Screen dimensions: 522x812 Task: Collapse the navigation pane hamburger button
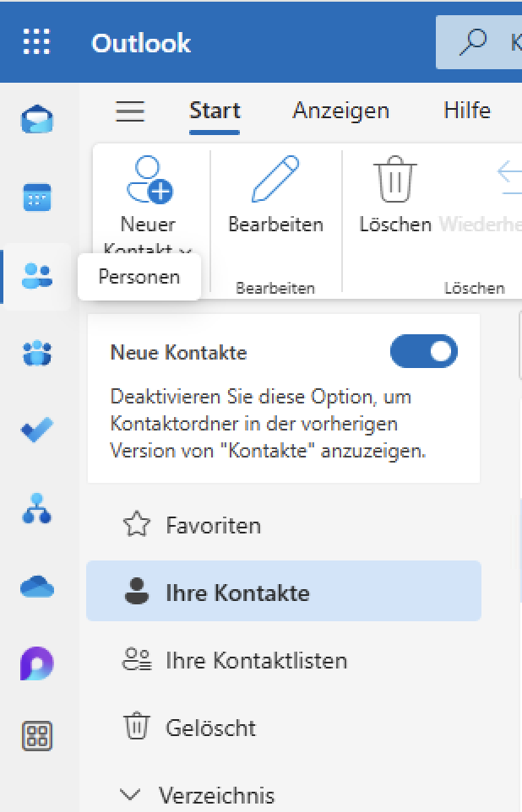coord(129,111)
